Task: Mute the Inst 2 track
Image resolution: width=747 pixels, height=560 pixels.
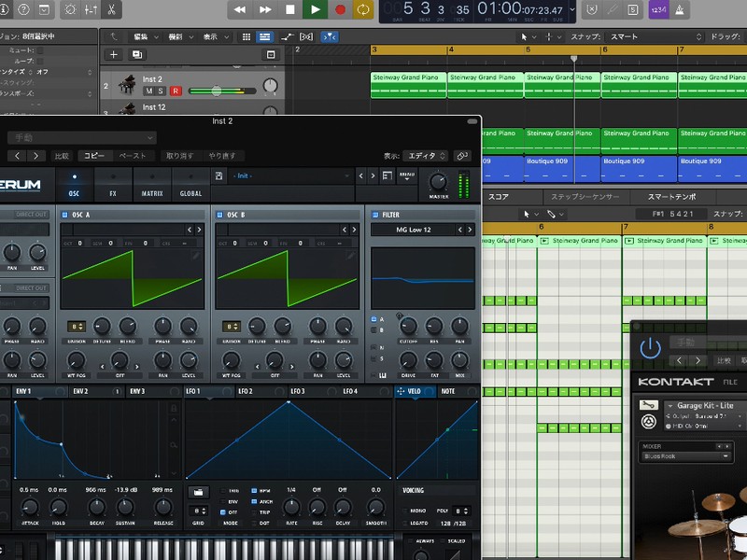Action: point(148,91)
